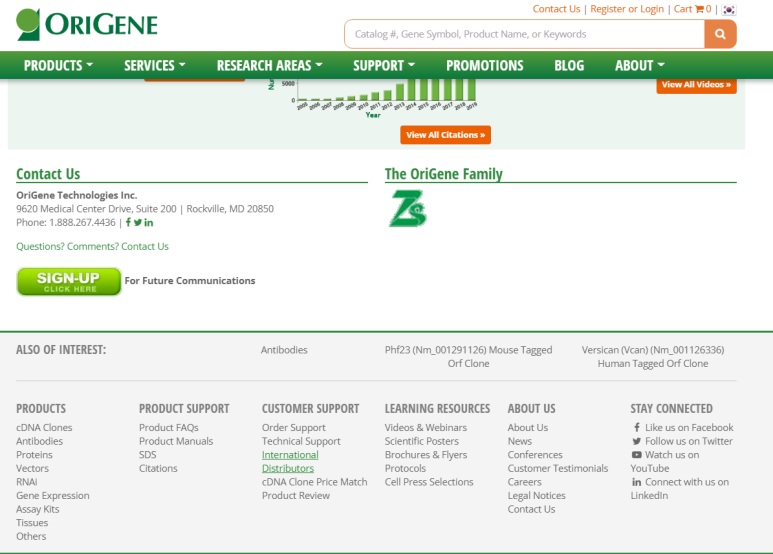
Task: Open Careers footer link
Action: tap(525, 482)
